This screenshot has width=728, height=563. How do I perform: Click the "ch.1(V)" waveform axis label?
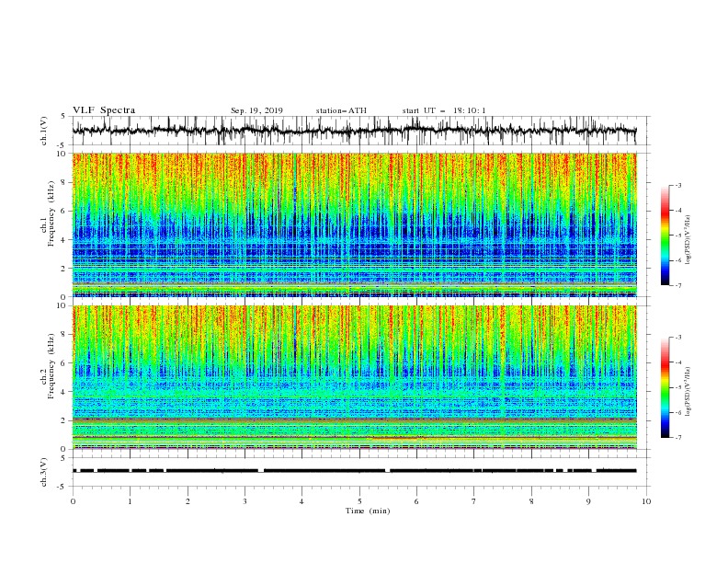pyautogui.click(x=44, y=131)
